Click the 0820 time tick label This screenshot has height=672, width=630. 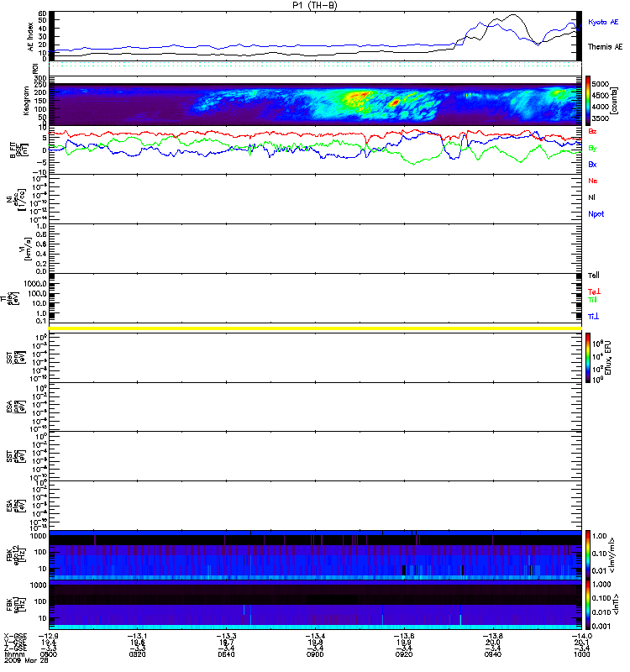coord(137,654)
